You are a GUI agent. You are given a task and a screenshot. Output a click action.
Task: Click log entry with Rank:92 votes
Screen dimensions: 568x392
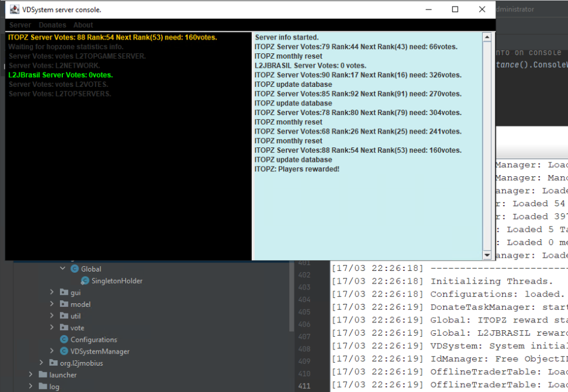[x=358, y=94]
